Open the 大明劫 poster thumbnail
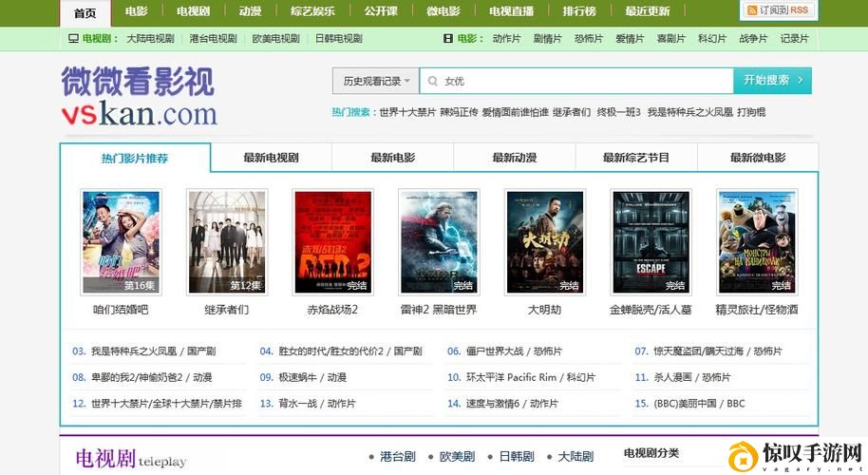The image size is (868, 475). pos(545,242)
